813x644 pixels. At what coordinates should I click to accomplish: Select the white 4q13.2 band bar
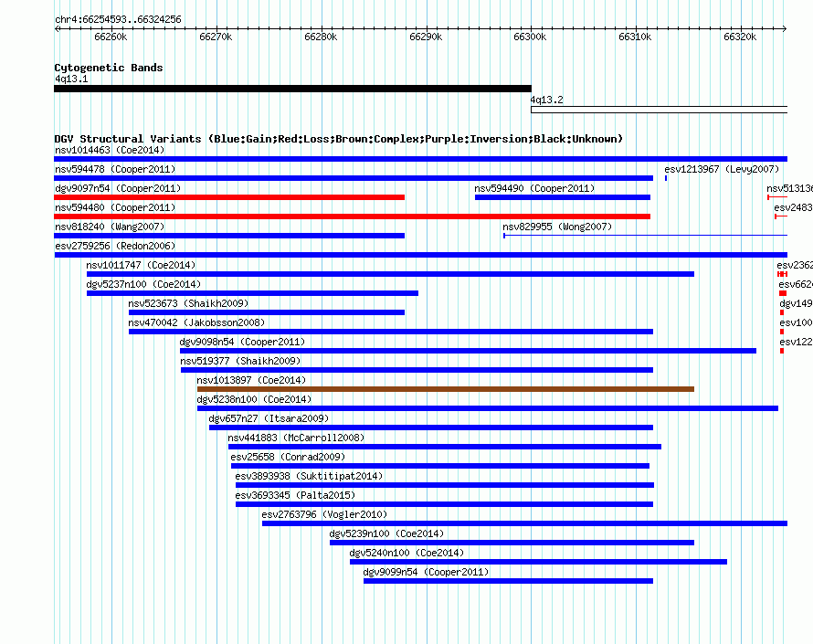pos(659,110)
